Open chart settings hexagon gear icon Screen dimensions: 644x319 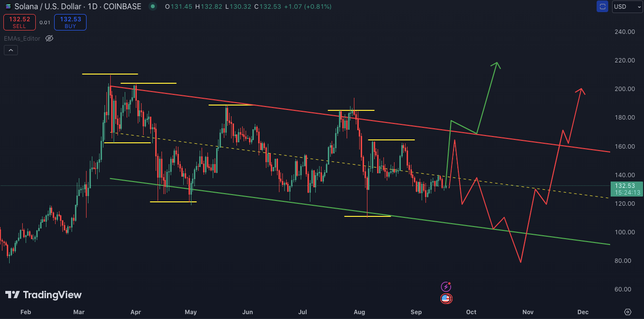[628, 312]
